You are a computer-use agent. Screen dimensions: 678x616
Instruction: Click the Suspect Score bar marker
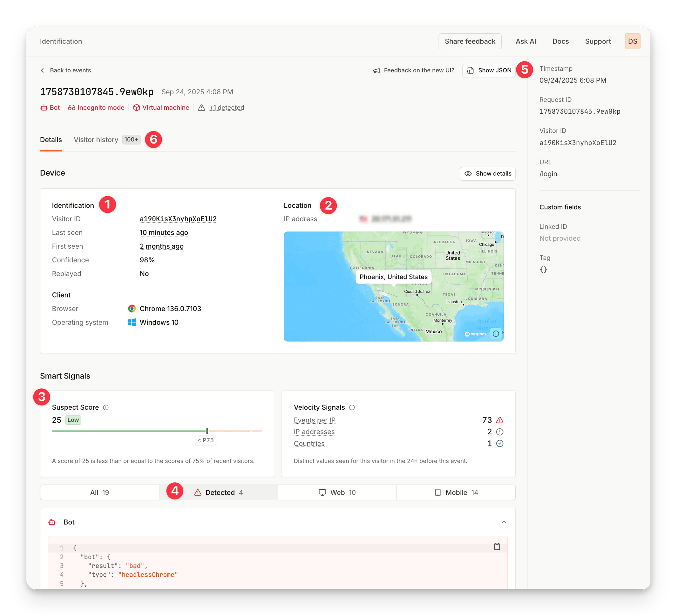tap(207, 431)
